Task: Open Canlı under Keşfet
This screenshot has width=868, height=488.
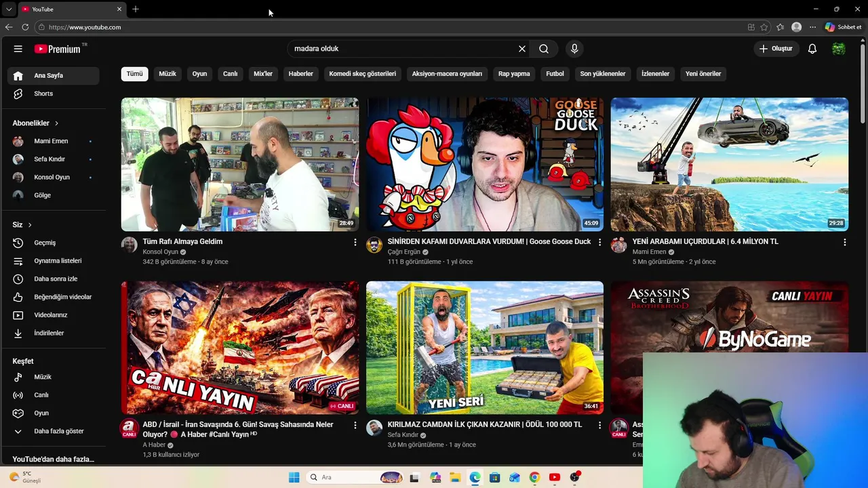Action: point(54,395)
